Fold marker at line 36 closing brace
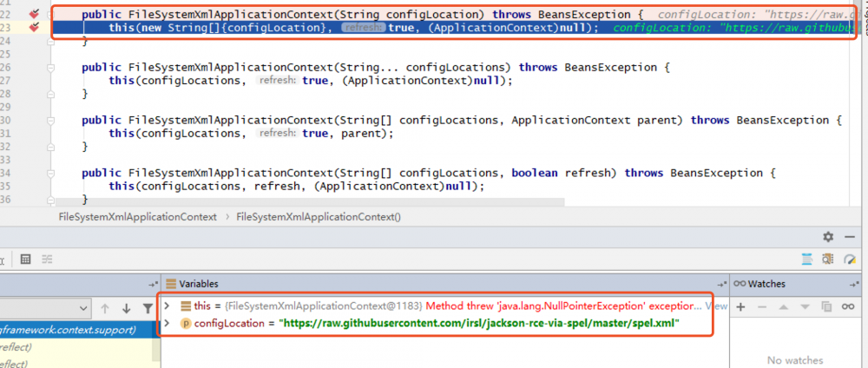 pyautogui.click(x=51, y=199)
